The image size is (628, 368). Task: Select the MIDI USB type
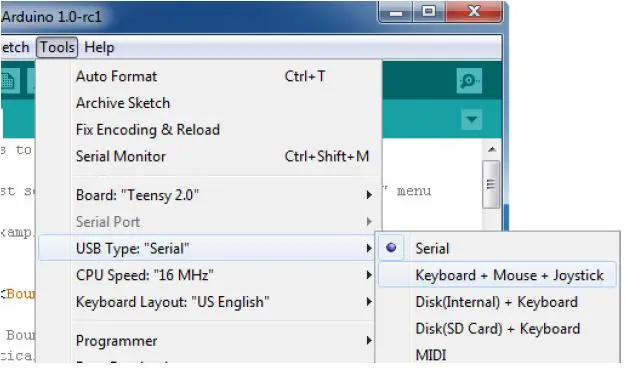click(x=497, y=354)
